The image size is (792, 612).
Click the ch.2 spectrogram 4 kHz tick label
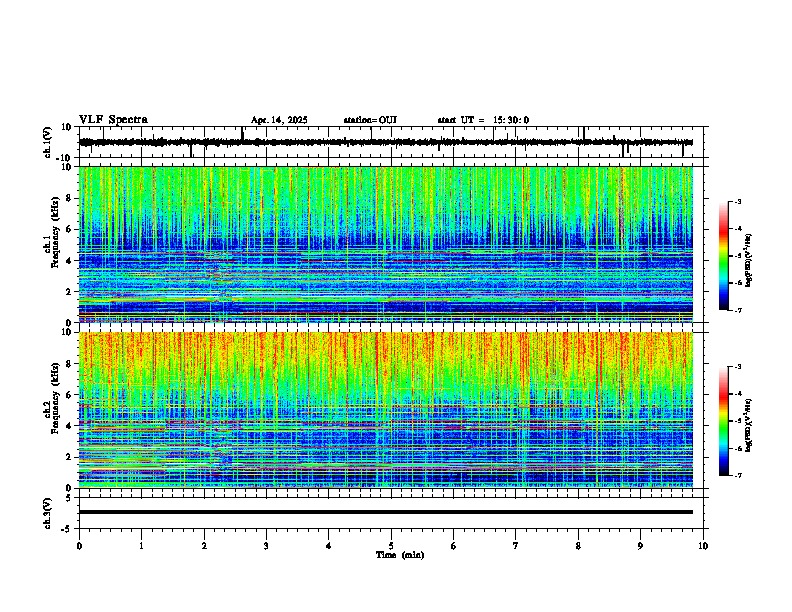(69, 426)
